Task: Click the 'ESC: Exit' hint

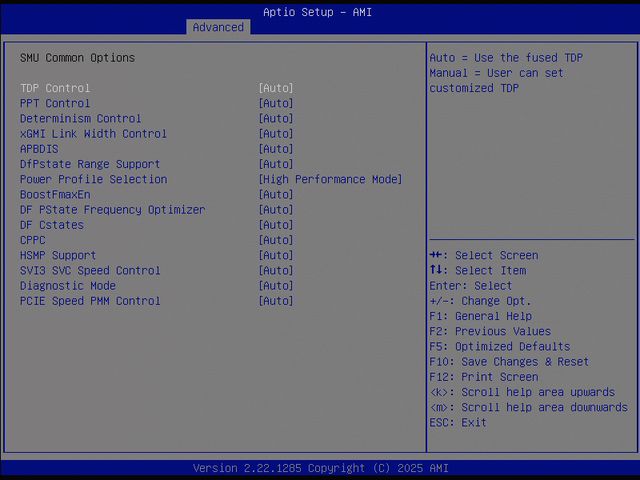Action: click(x=458, y=422)
